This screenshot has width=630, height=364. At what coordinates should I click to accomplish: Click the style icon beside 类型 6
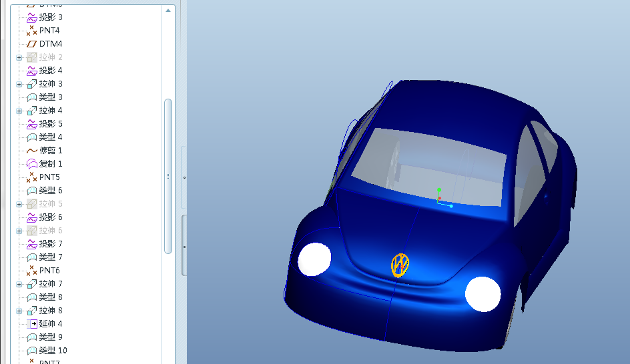click(x=32, y=191)
